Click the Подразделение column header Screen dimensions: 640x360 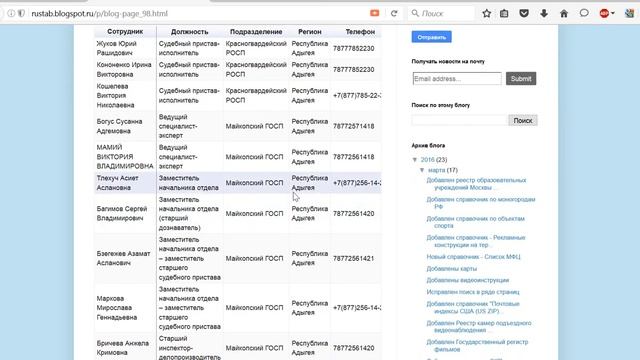(x=256, y=31)
